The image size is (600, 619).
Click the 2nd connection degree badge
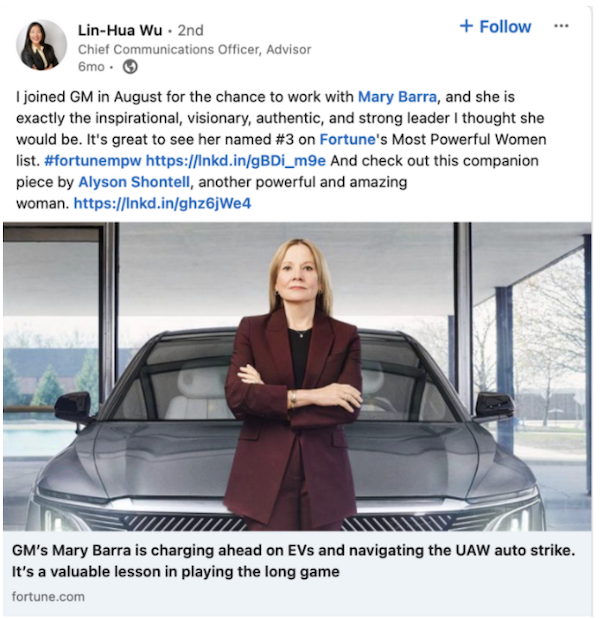click(191, 30)
